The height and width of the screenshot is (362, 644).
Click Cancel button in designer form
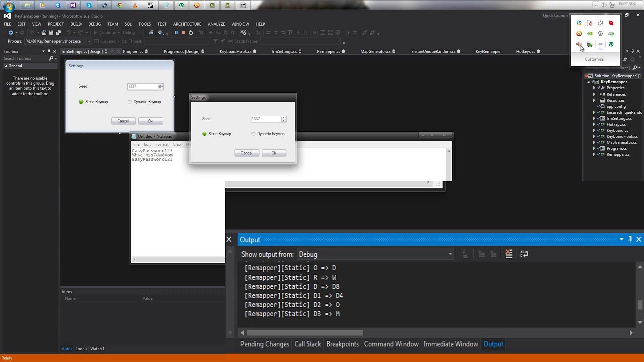tap(123, 121)
